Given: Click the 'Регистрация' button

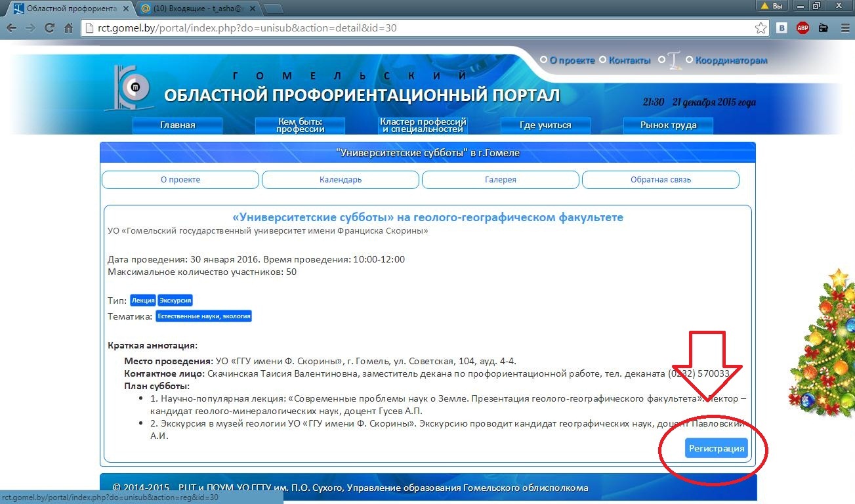Looking at the screenshot, I should tap(717, 448).
